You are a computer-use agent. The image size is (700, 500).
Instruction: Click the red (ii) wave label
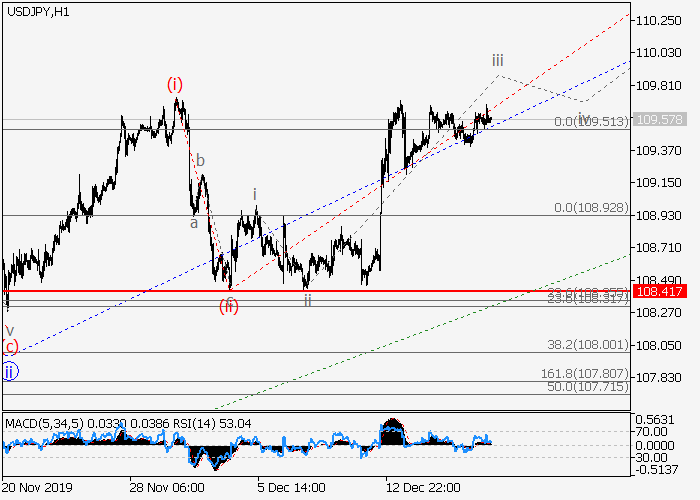tap(229, 306)
